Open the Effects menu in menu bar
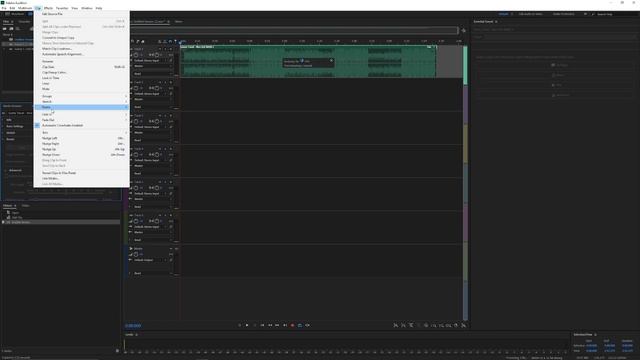 point(48,8)
